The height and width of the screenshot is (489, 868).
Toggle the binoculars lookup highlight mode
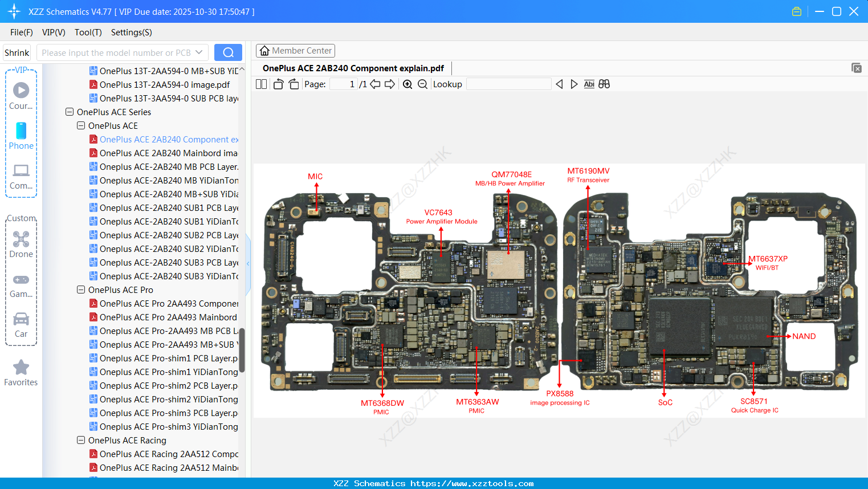click(604, 84)
